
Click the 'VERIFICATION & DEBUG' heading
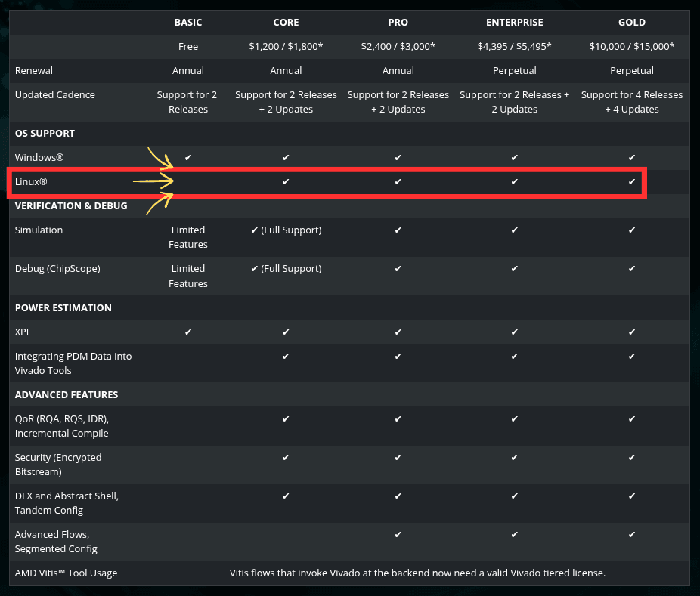click(71, 205)
